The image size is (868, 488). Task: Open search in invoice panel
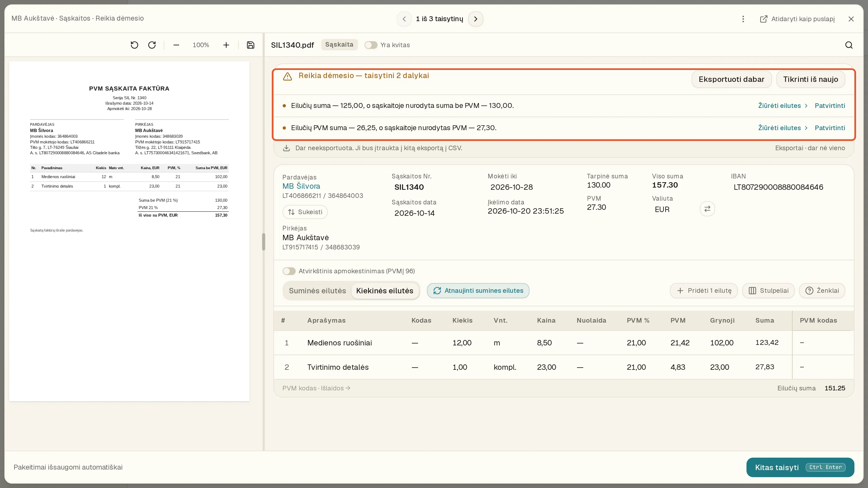pos(849,45)
